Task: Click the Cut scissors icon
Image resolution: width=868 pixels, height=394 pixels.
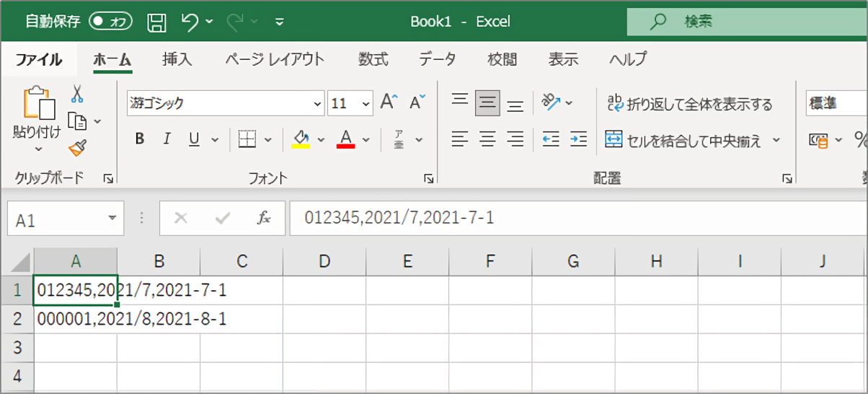Action: pos(77,94)
